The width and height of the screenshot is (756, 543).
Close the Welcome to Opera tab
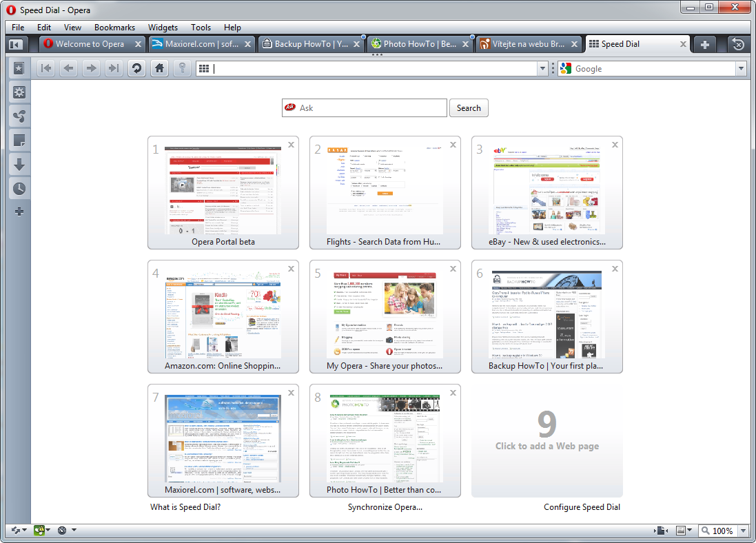(x=139, y=44)
